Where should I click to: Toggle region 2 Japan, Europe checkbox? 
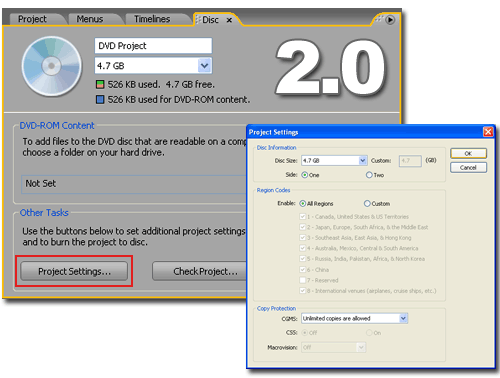(303, 227)
